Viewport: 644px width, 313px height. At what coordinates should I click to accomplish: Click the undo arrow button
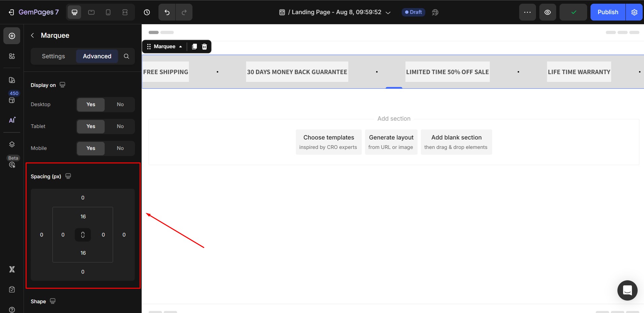pyautogui.click(x=167, y=12)
